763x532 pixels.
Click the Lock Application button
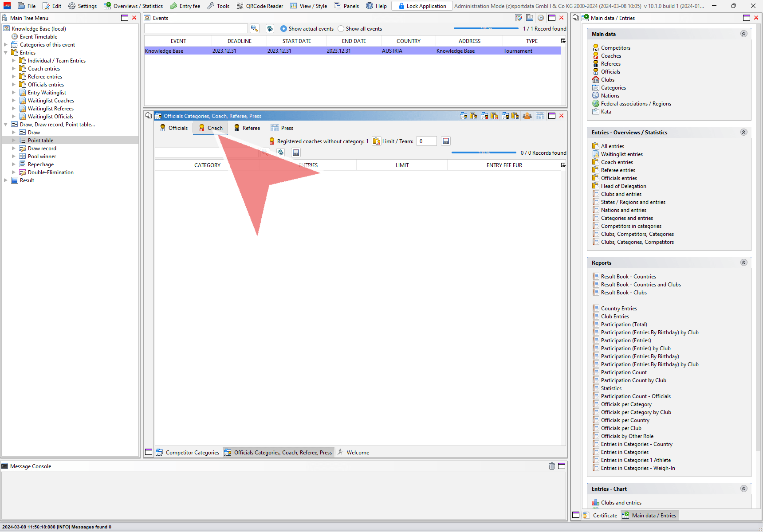(x=422, y=6)
